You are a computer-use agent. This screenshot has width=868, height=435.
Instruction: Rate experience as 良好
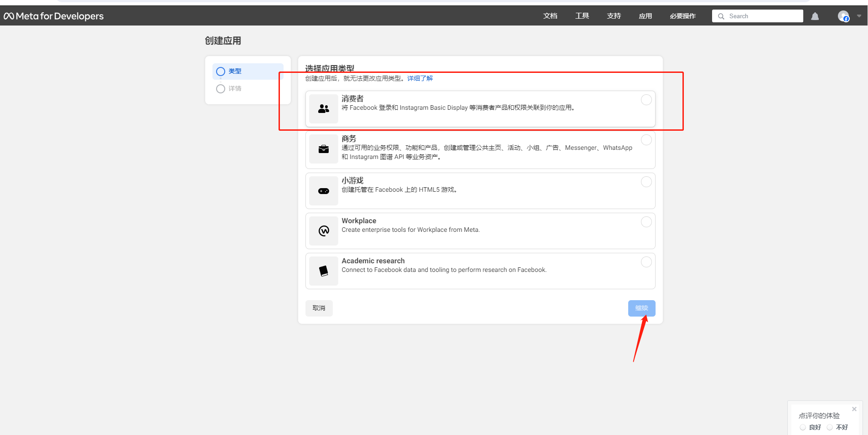803,427
